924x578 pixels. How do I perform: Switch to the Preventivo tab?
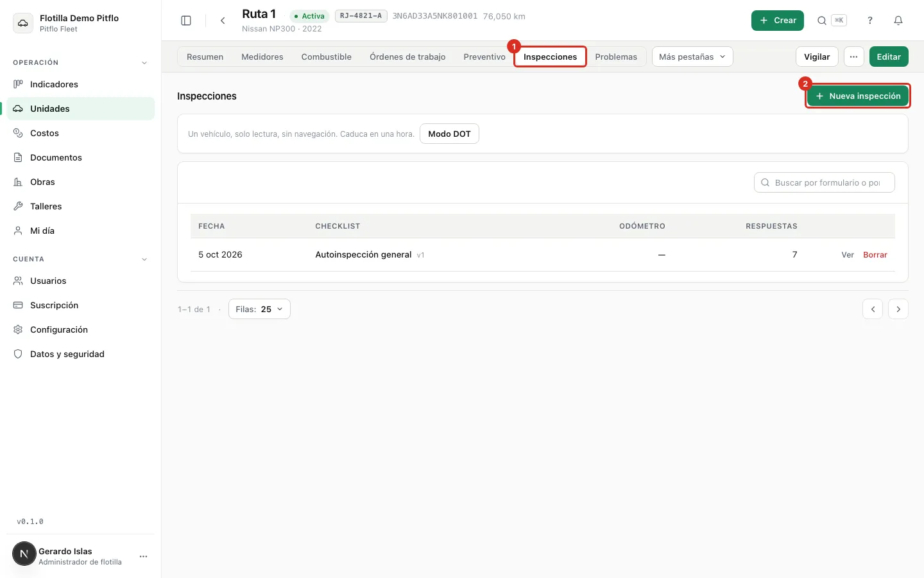[x=484, y=57]
